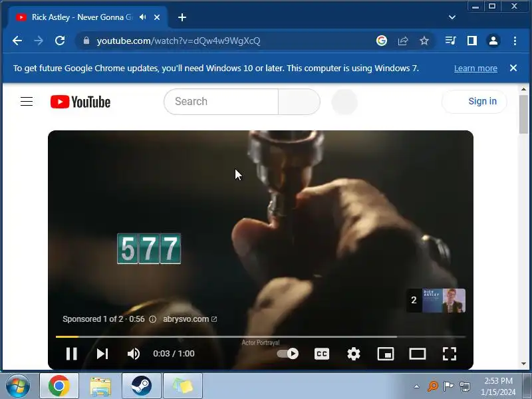Click the page scrollbar up arrow
Screen dimensions: 532x399
[523, 89]
